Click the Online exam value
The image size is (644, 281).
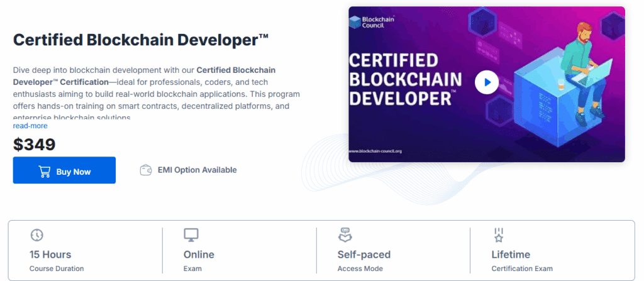click(x=199, y=255)
